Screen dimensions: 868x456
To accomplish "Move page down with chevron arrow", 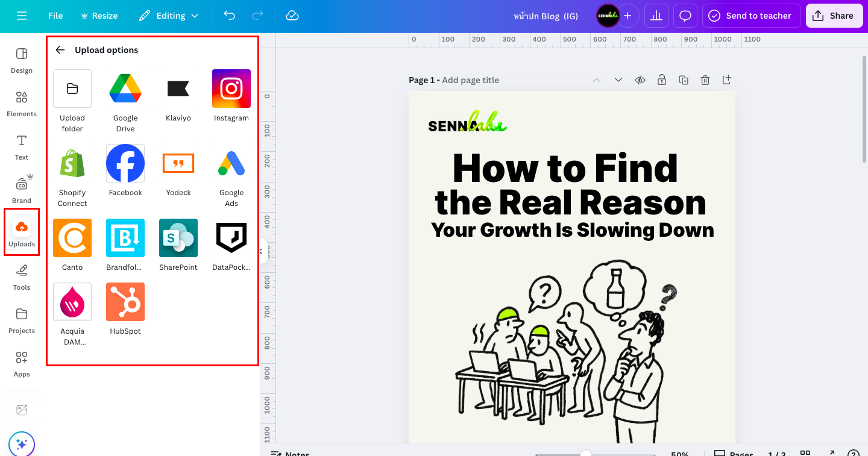I will coord(618,80).
